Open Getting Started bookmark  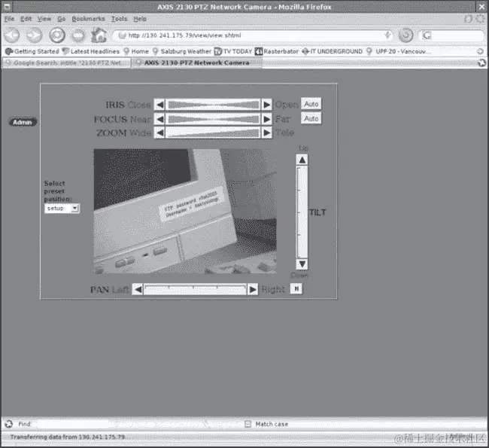[x=32, y=51]
